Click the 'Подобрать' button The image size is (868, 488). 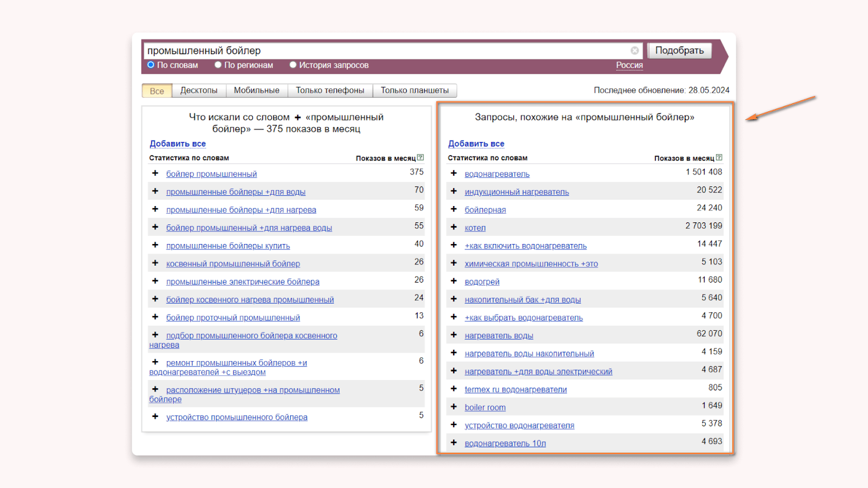[680, 50]
